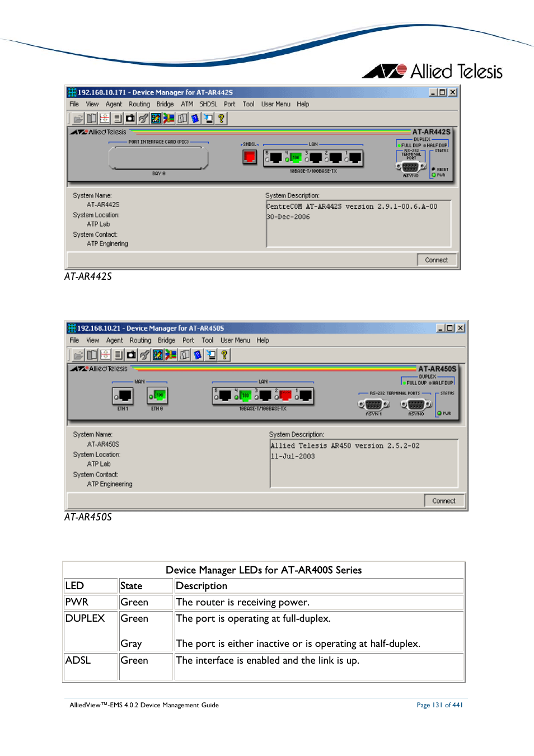Click the 'DUPLEX' cell in the LED table
534x756 pixels.
click(91, 631)
